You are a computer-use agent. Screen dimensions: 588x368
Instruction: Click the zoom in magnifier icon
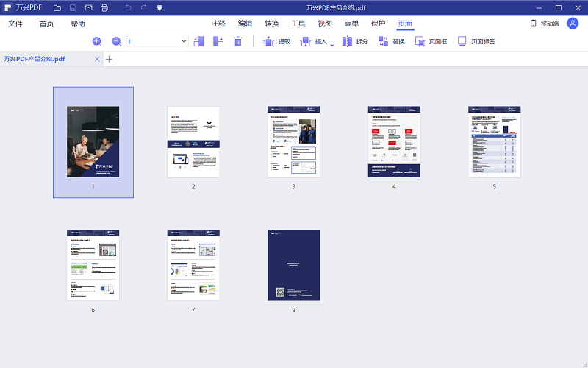pos(97,42)
